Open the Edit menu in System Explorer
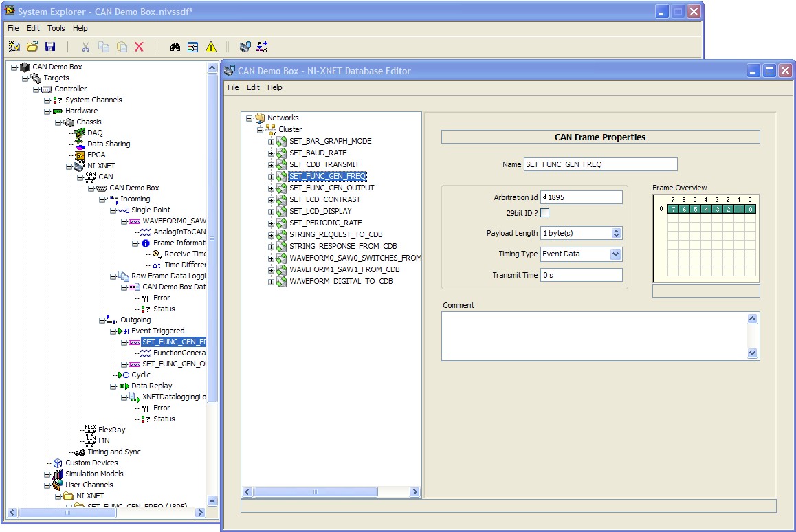Image resolution: width=796 pixels, height=532 pixels. point(33,28)
